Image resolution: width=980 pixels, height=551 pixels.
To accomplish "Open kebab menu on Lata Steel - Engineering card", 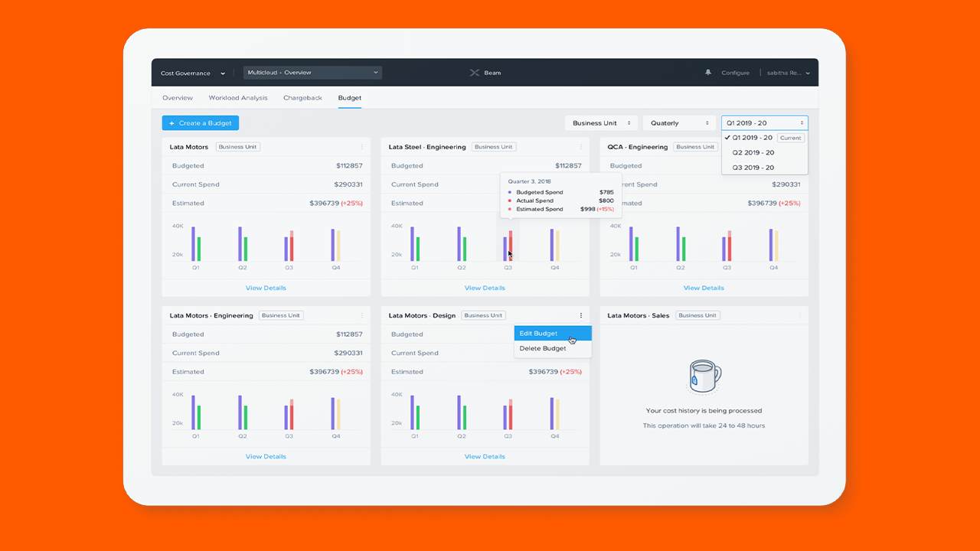I will (x=581, y=147).
